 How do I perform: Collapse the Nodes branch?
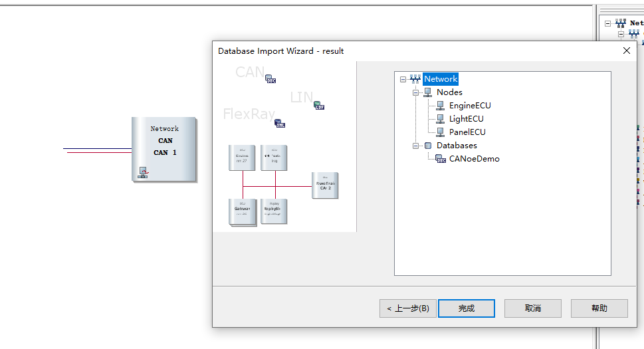pyautogui.click(x=415, y=92)
